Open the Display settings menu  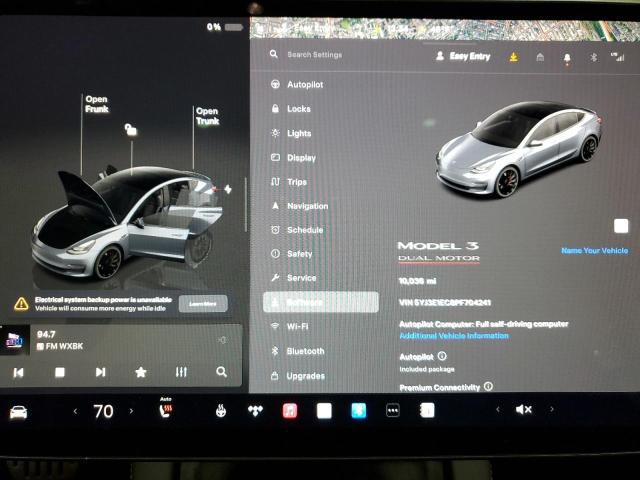pos(293,158)
